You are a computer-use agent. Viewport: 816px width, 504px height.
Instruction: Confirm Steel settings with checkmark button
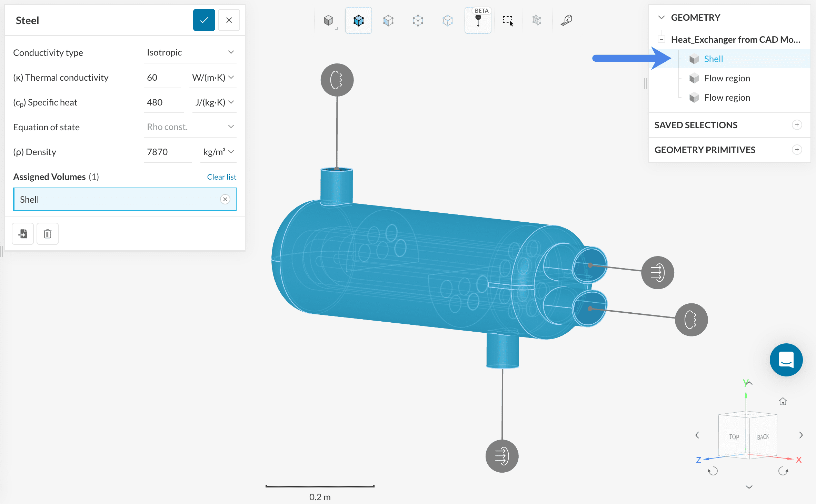pos(204,20)
